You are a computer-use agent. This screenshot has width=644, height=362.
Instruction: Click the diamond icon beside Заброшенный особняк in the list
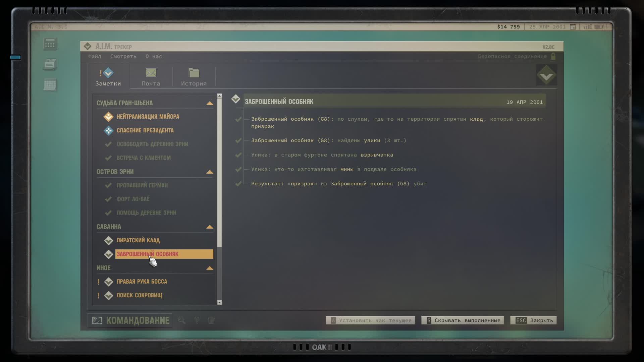pos(108,254)
